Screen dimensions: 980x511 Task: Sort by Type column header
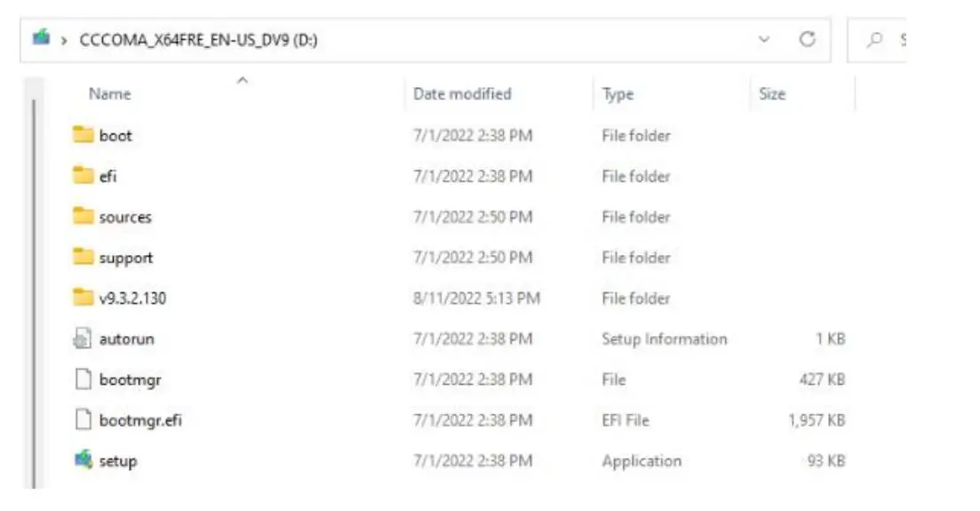tap(617, 94)
